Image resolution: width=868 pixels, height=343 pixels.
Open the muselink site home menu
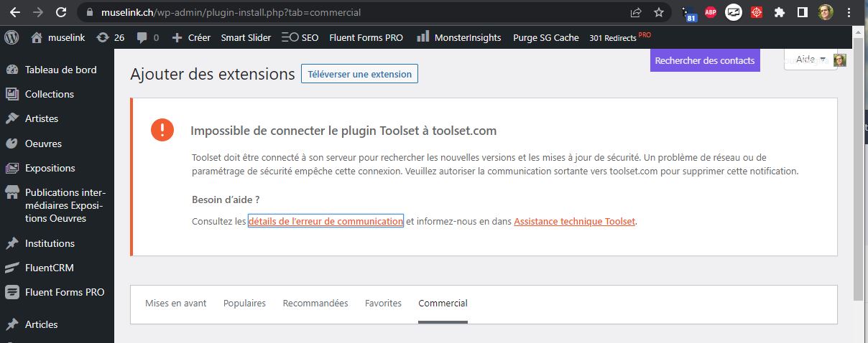pos(57,37)
